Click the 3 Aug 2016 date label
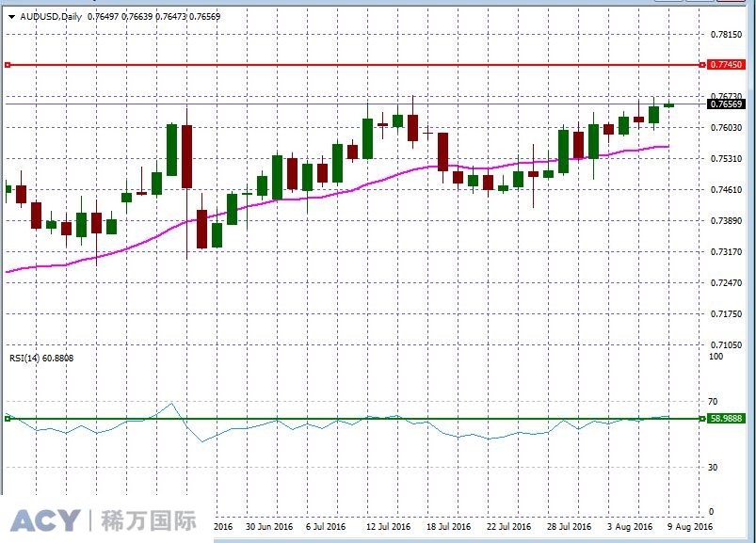This screenshot has height=543, width=756. coord(630,527)
